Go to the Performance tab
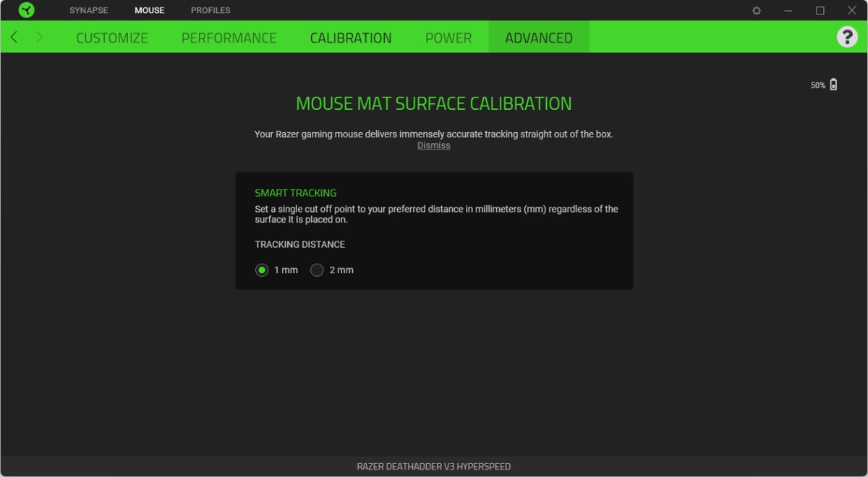 (229, 38)
